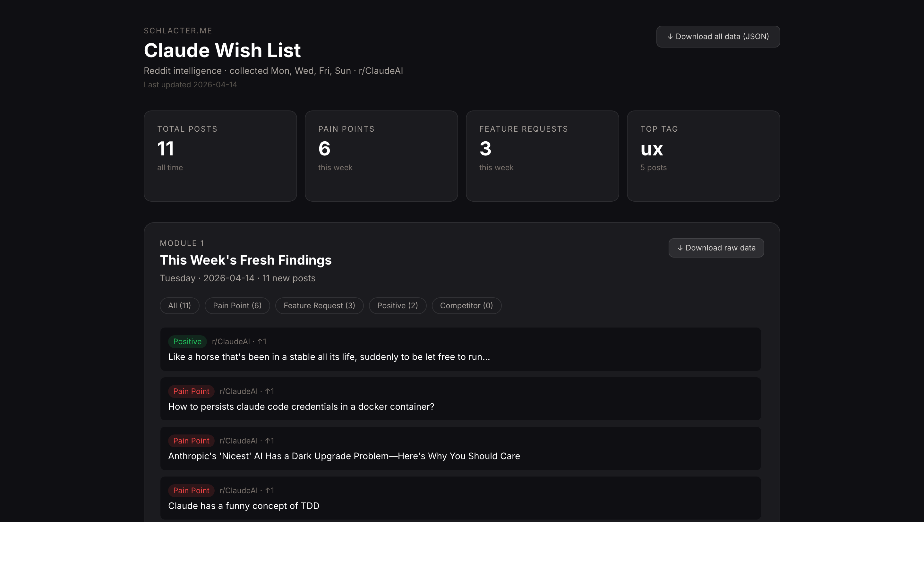The height and width of the screenshot is (578, 924).
Task: Click the Top Tag ux card
Action: pyautogui.click(x=703, y=156)
